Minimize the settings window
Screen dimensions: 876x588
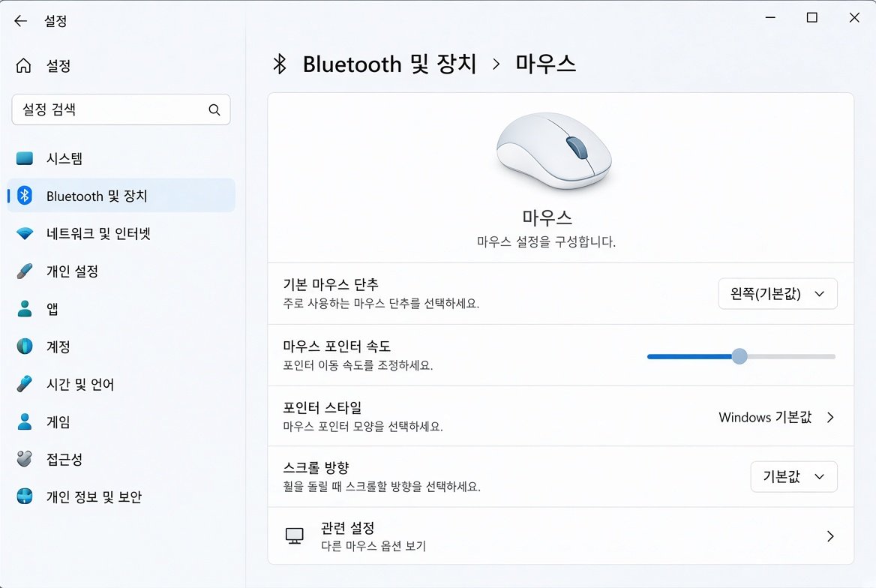coord(770,18)
